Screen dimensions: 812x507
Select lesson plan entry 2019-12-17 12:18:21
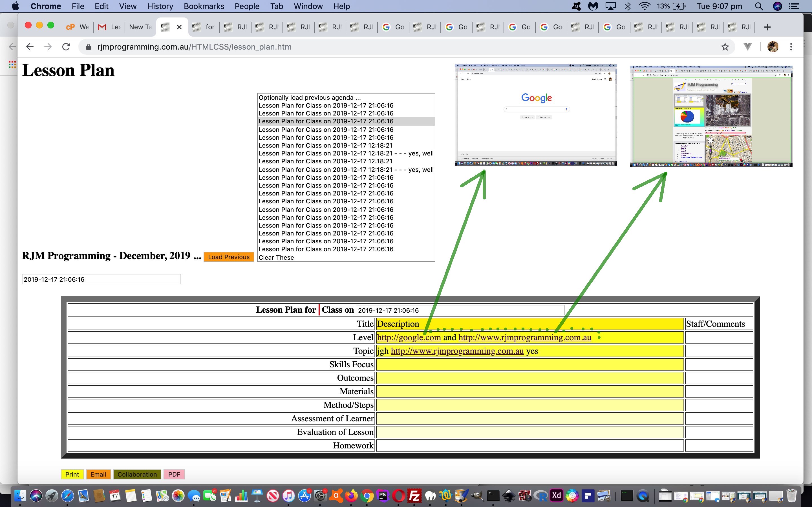click(x=325, y=145)
